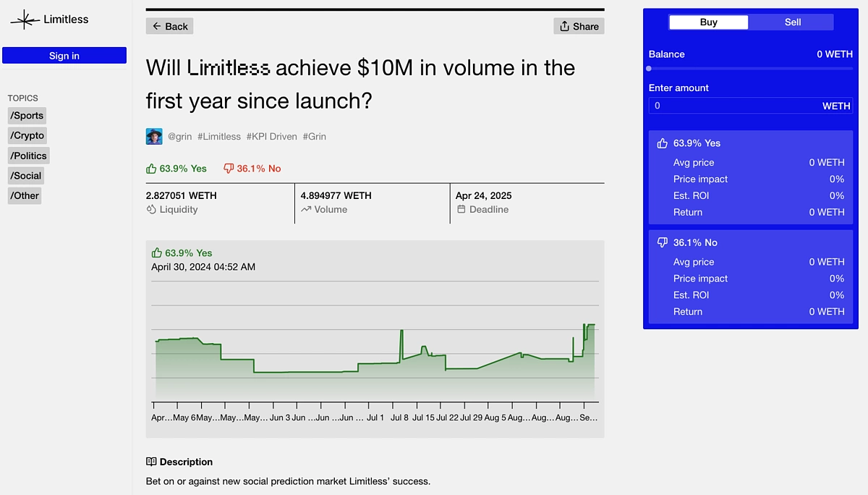The width and height of the screenshot is (868, 495).
Task: Click the #Grin tag
Action: tap(315, 136)
